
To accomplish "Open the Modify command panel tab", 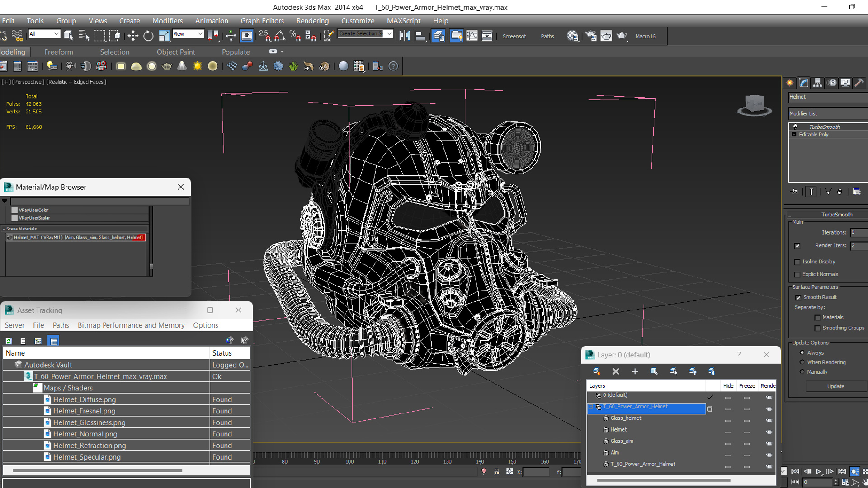I will 804,83.
